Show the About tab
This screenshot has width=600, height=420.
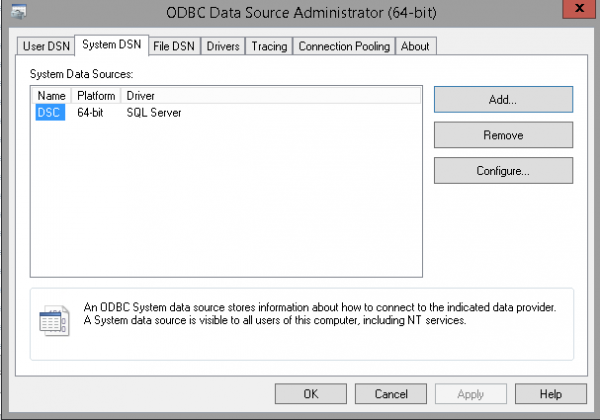point(415,46)
